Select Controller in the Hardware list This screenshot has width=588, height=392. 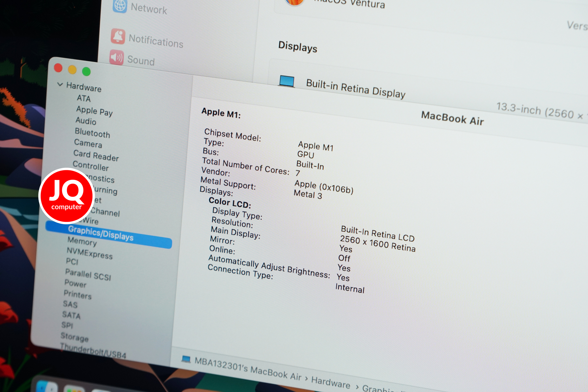coord(91,166)
